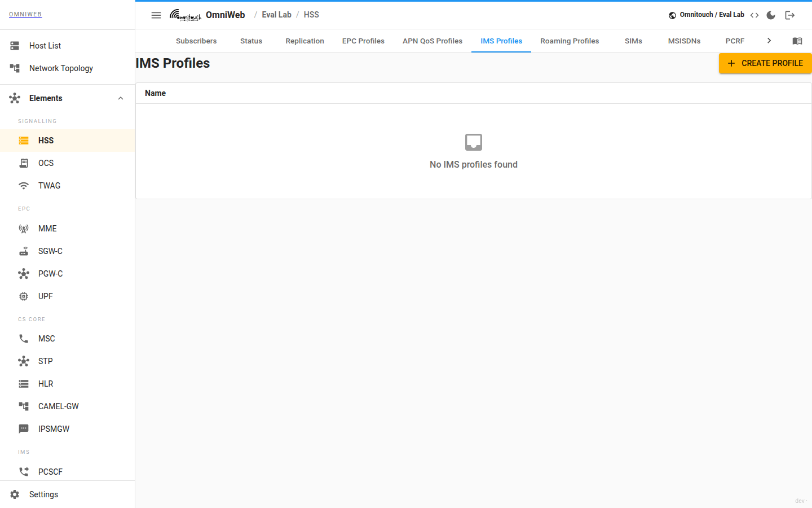Click the Eval Lab breadcrumb
The height and width of the screenshot is (508, 812).
click(x=277, y=15)
